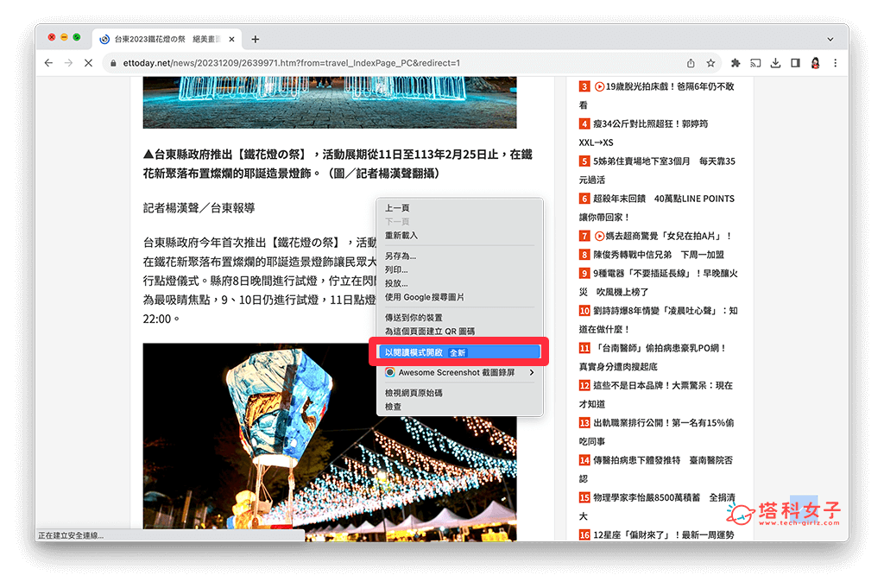Expand the tab search chevron

pyautogui.click(x=830, y=40)
